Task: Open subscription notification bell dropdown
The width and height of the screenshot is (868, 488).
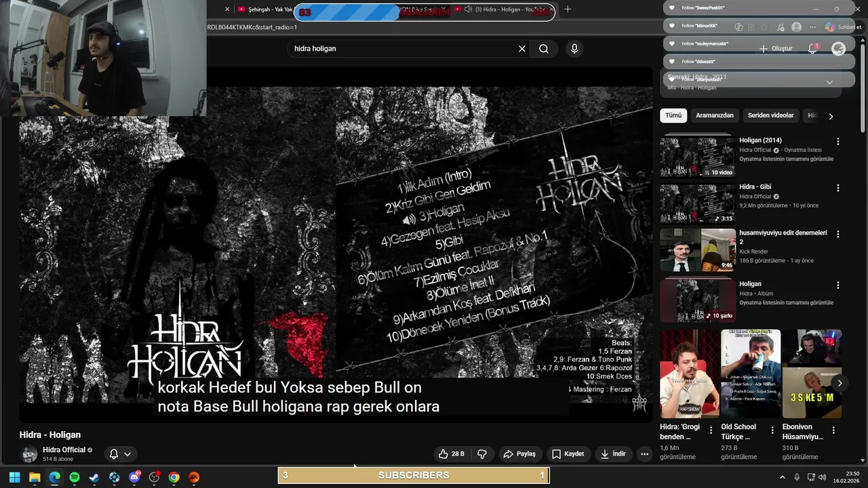Action: pyautogui.click(x=120, y=454)
